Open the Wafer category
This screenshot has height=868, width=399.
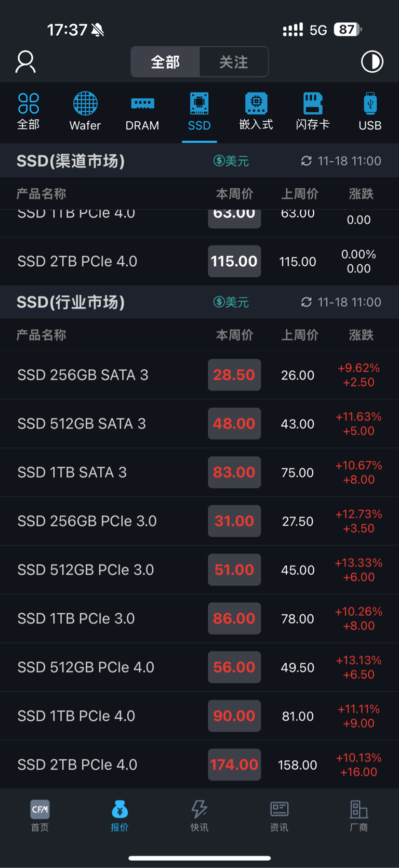85,111
